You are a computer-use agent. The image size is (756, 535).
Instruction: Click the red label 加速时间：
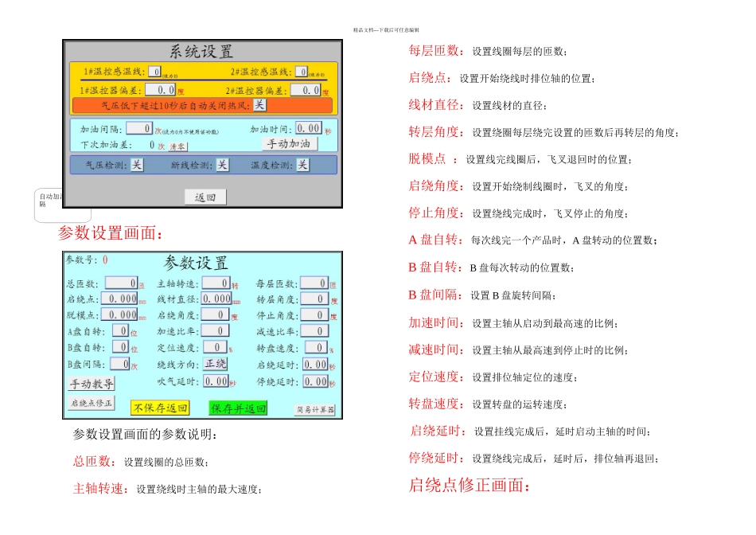[436, 322]
